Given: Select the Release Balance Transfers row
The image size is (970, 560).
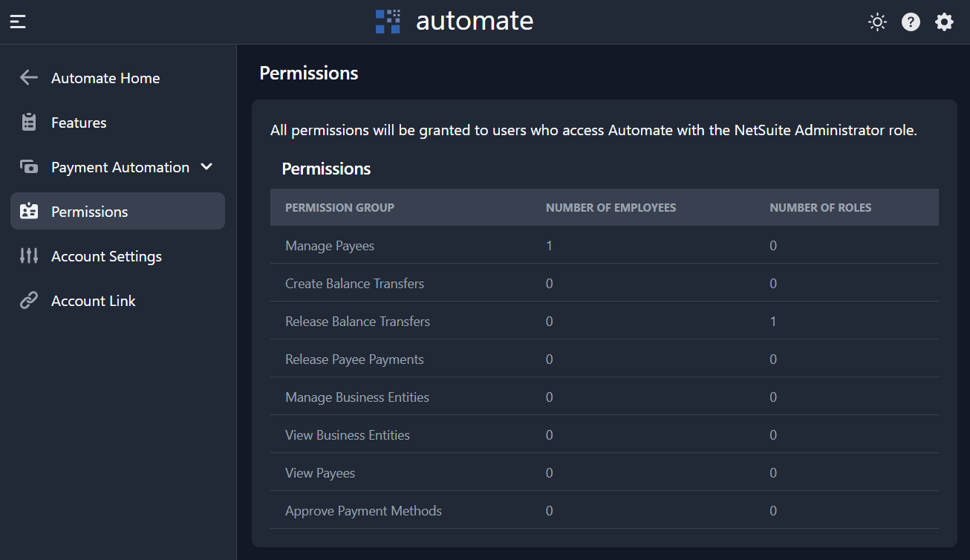Looking at the screenshot, I should (357, 322).
